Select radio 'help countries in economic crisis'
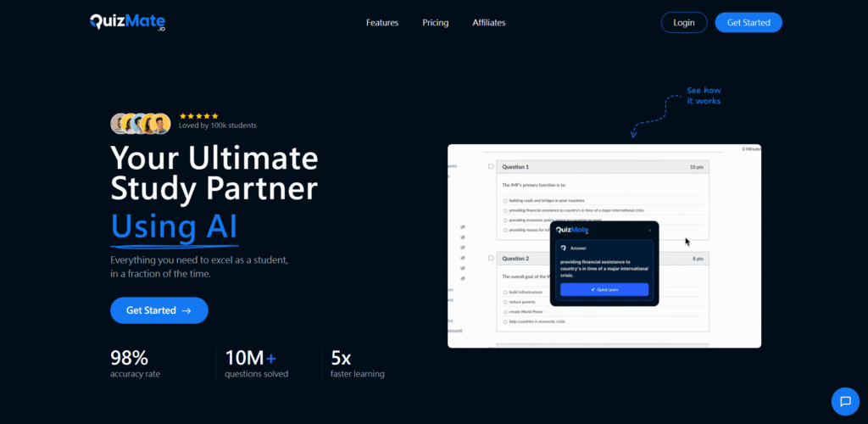The image size is (868, 424). [505, 321]
